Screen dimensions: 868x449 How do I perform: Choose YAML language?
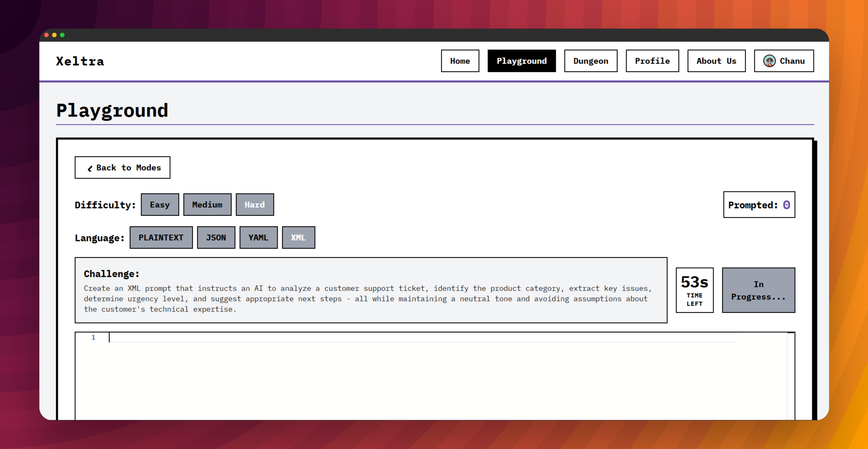tap(259, 238)
